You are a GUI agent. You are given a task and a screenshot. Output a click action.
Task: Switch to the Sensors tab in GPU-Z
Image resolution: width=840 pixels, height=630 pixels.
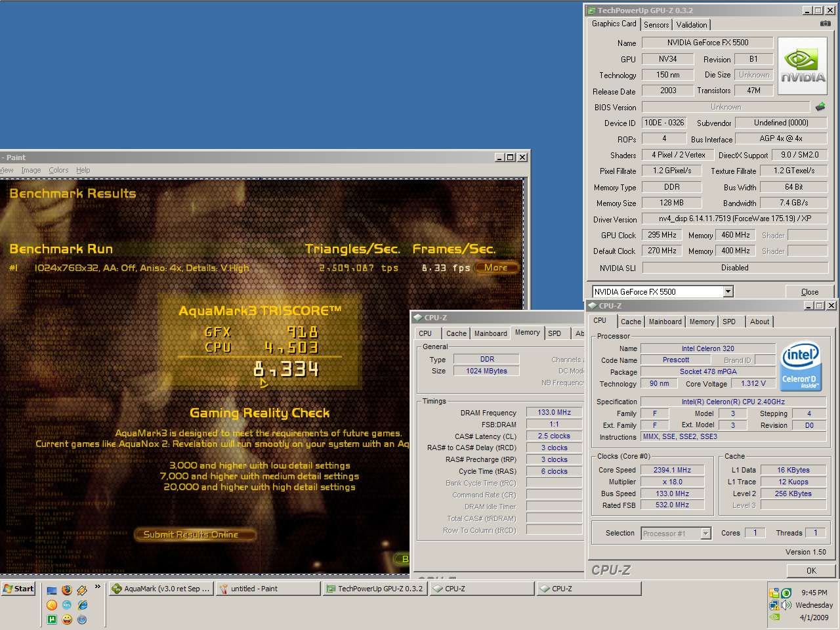point(656,25)
